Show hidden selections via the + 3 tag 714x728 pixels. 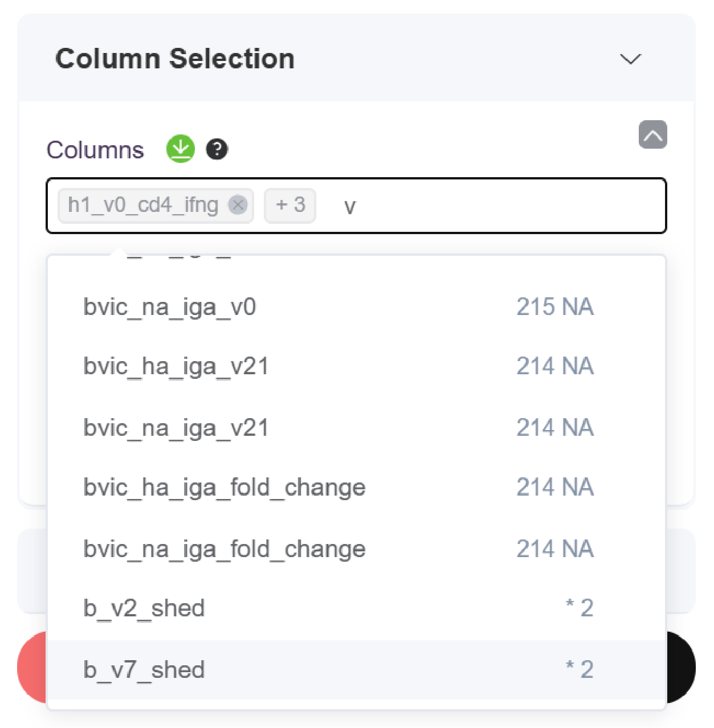tap(290, 205)
